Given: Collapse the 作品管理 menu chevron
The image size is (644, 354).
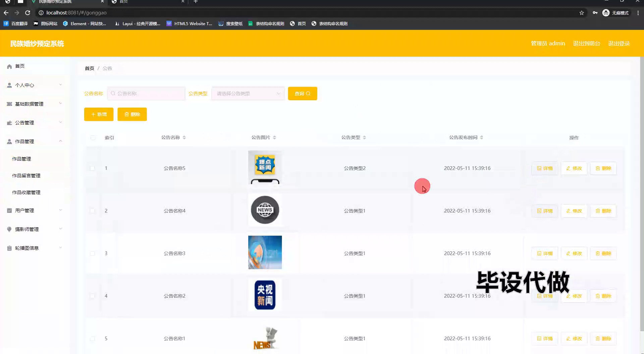Looking at the screenshot, I should pos(61,141).
